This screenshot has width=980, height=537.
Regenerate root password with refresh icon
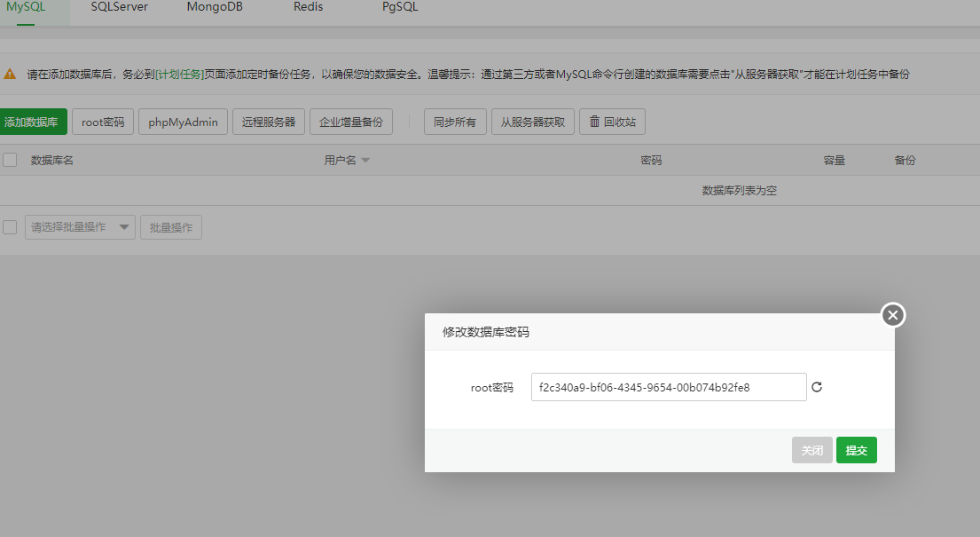tap(816, 387)
